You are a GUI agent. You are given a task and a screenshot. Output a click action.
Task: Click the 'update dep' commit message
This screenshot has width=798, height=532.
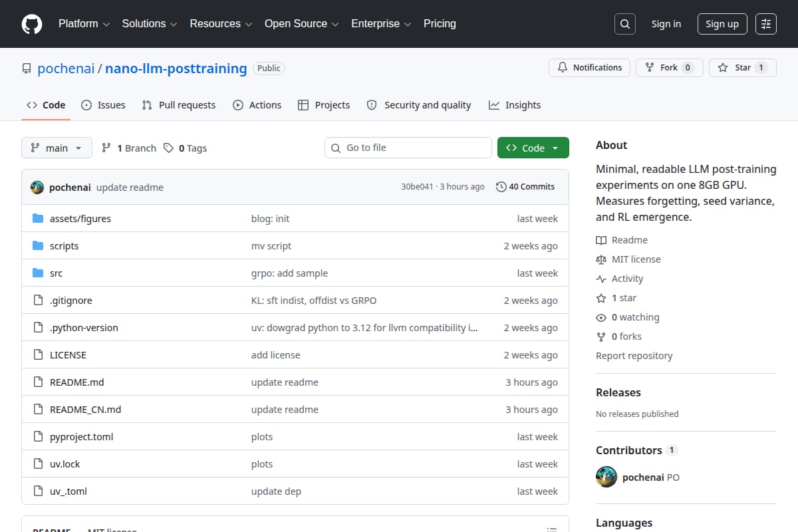276,491
